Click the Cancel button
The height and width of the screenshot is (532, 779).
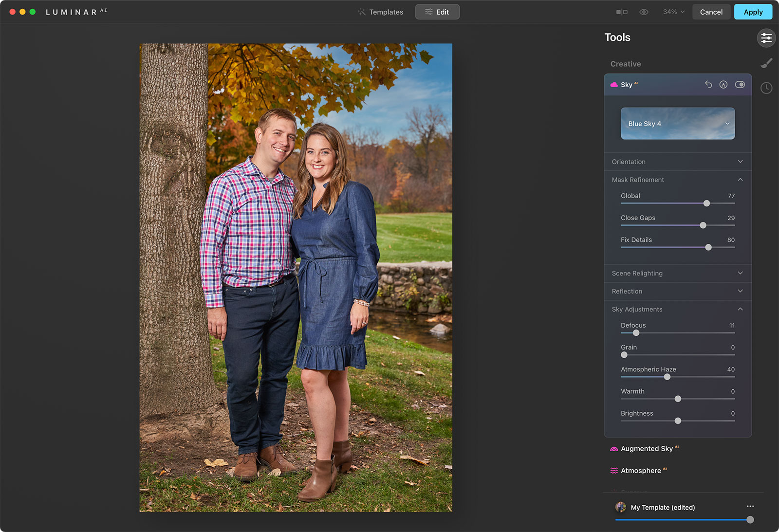tap(711, 12)
